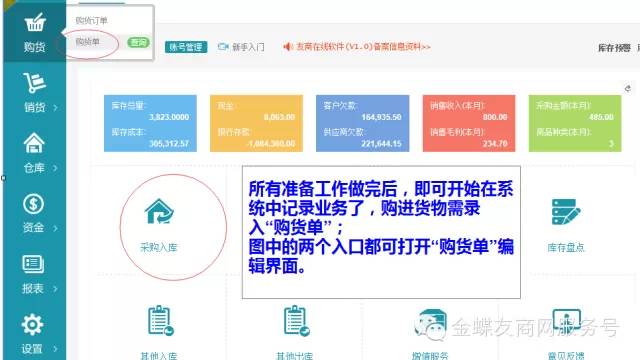
Task: Open the 库存盘点 inventory count icon
Action: click(x=566, y=212)
